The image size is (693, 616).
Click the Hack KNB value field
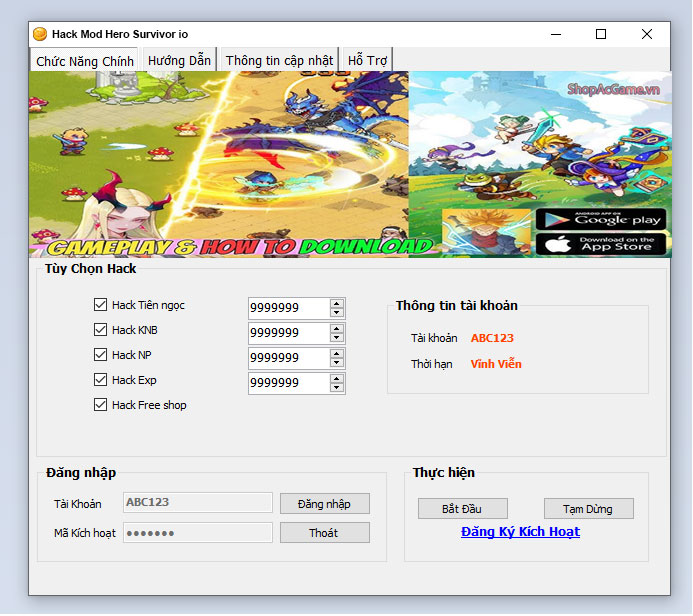click(x=289, y=333)
